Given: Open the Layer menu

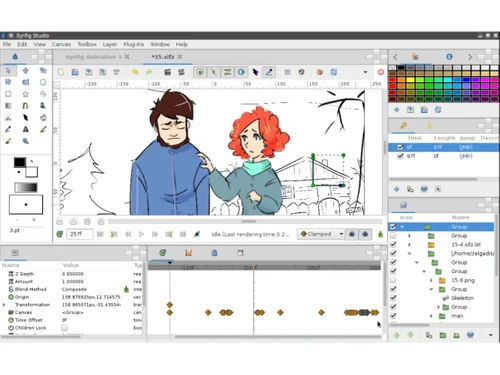Looking at the screenshot, I should point(110,44).
